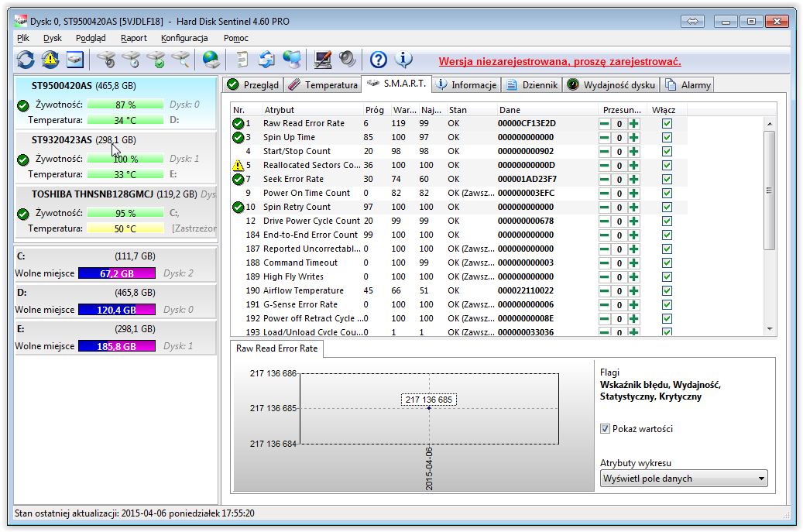
Task: Click plus offset button for Reallocated Sectors Count
Action: [x=634, y=166]
